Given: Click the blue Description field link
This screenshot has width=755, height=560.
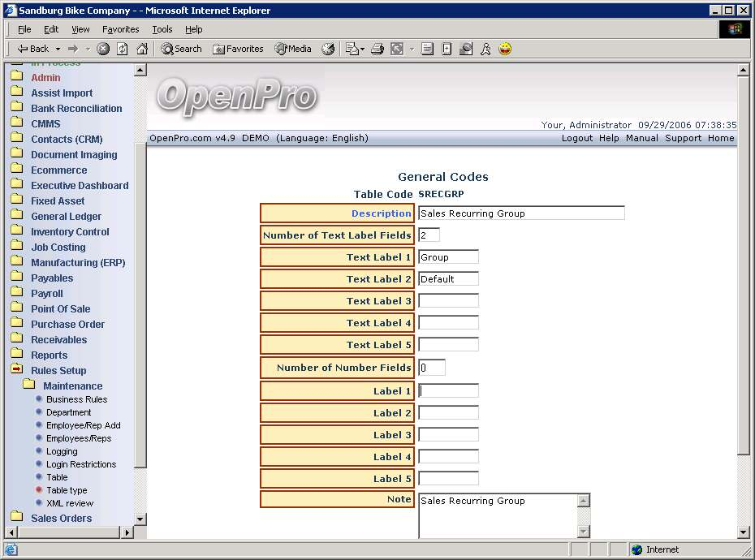Looking at the screenshot, I should pos(381,213).
